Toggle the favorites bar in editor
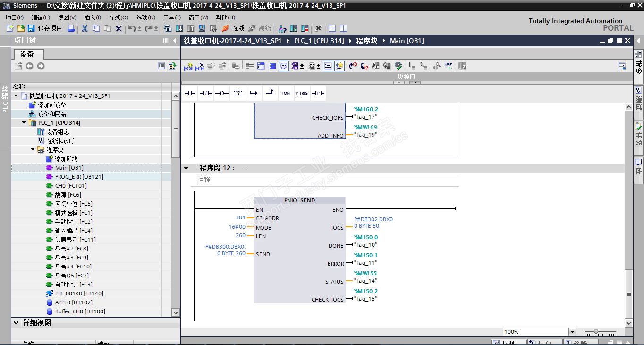Viewport: 644px width, 345px height. pos(339,66)
